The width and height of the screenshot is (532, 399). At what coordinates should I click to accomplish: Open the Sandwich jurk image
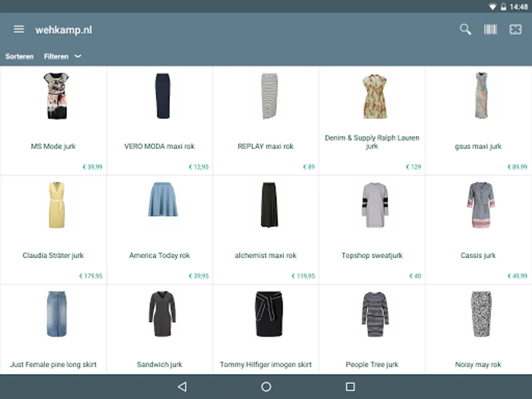162,314
